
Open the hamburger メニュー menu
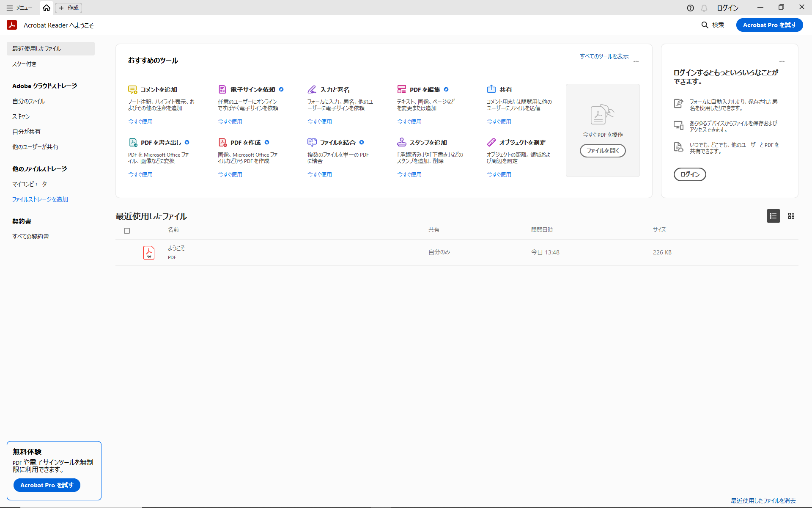[x=19, y=8]
